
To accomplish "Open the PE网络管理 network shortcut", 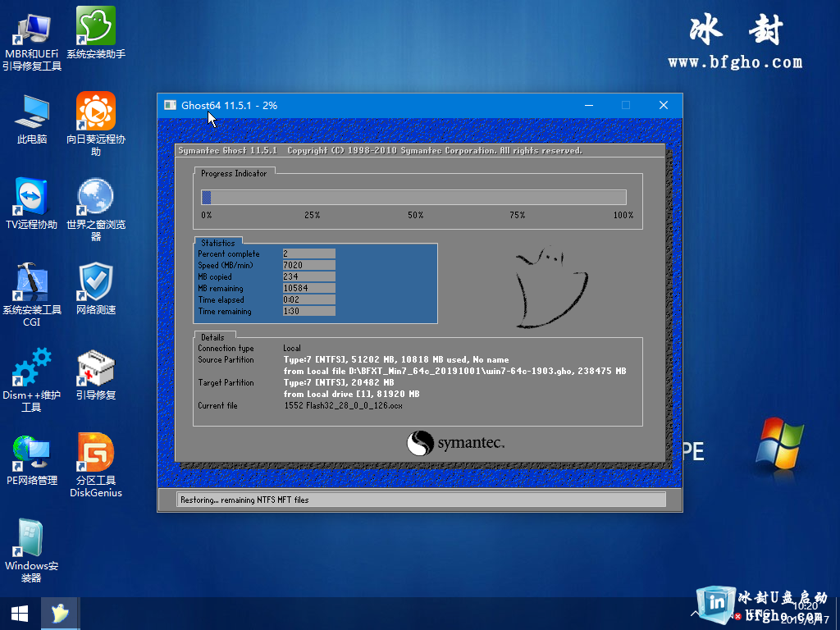I will [32, 459].
